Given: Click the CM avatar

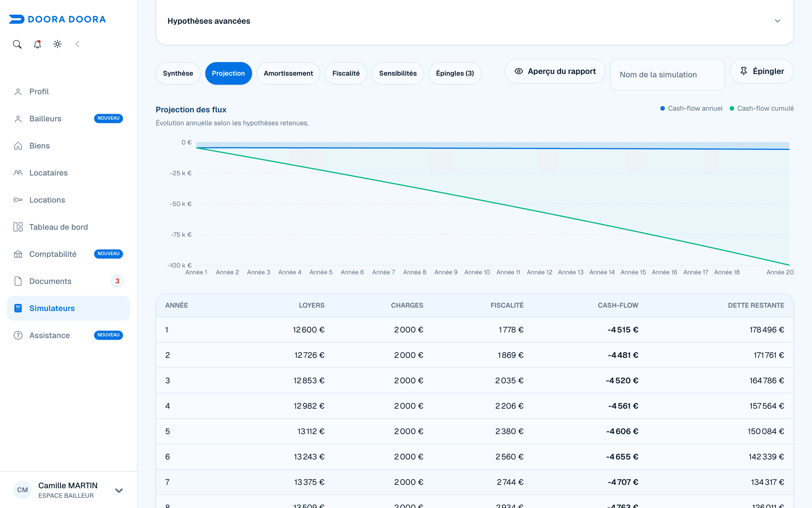Looking at the screenshot, I should coord(23,490).
